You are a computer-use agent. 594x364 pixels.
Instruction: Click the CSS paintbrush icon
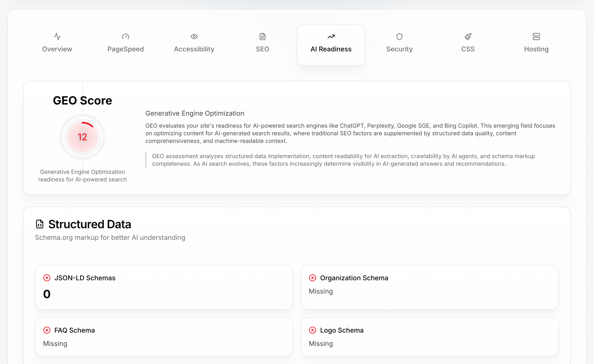(468, 37)
